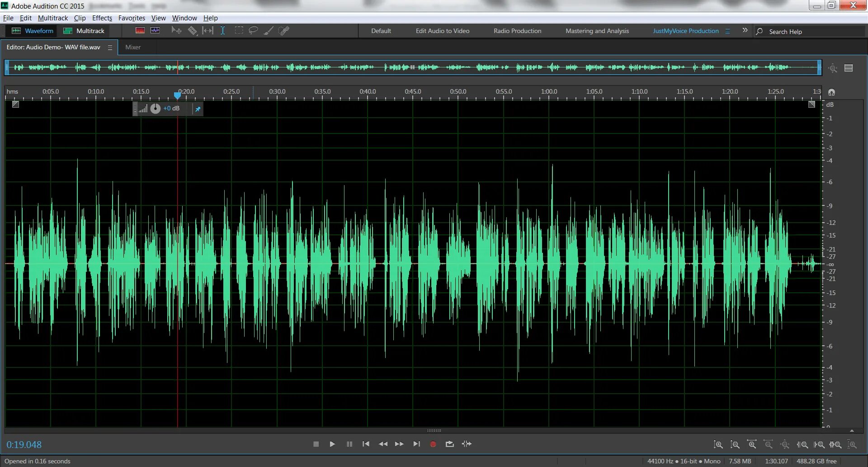Select the Slip tool
The height and width of the screenshot is (467, 868).
pos(208,30)
